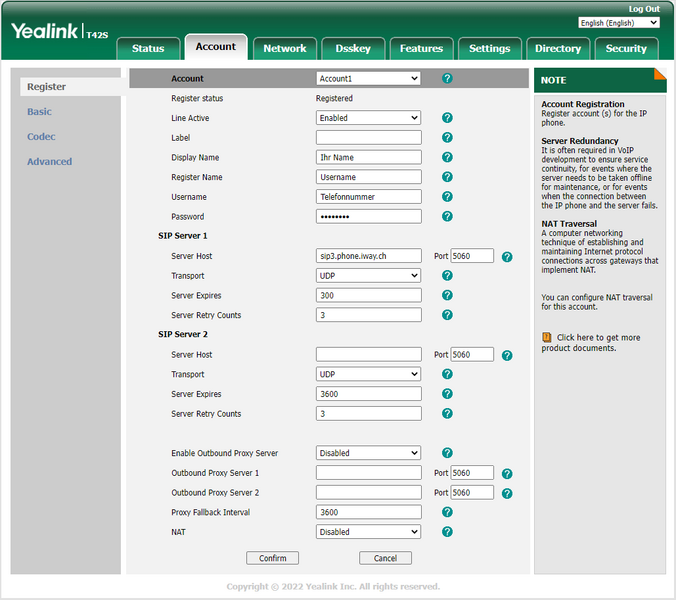Click help icon beside Register Name

[x=447, y=177]
